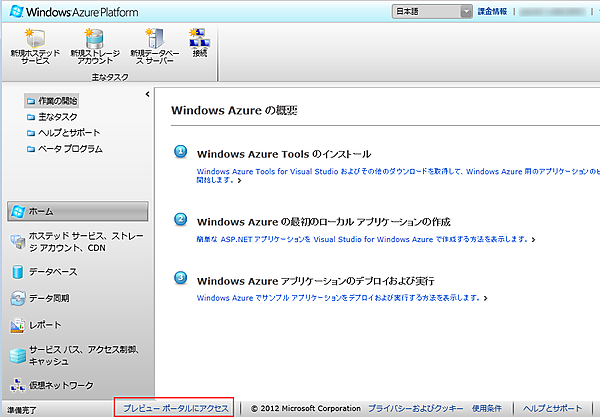The image size is (600, 417).
Task: Click folder icon beside ベータ プログラム
Action: [31, 149]
